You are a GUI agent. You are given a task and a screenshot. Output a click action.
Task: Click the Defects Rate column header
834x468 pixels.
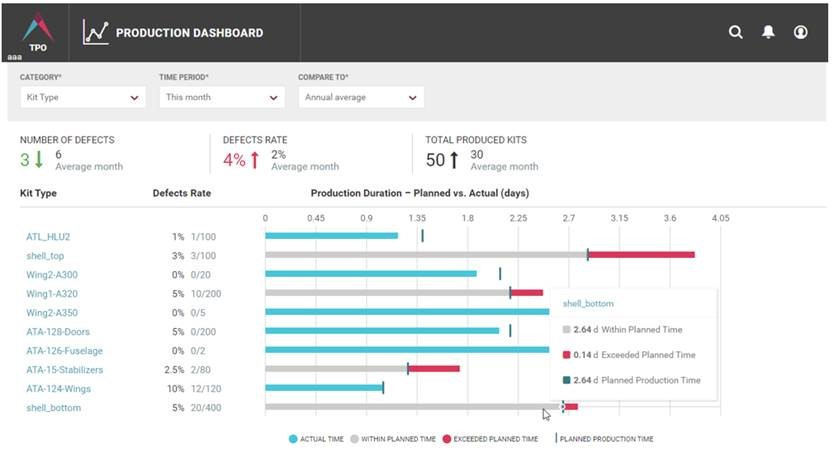tap(182, 193)
